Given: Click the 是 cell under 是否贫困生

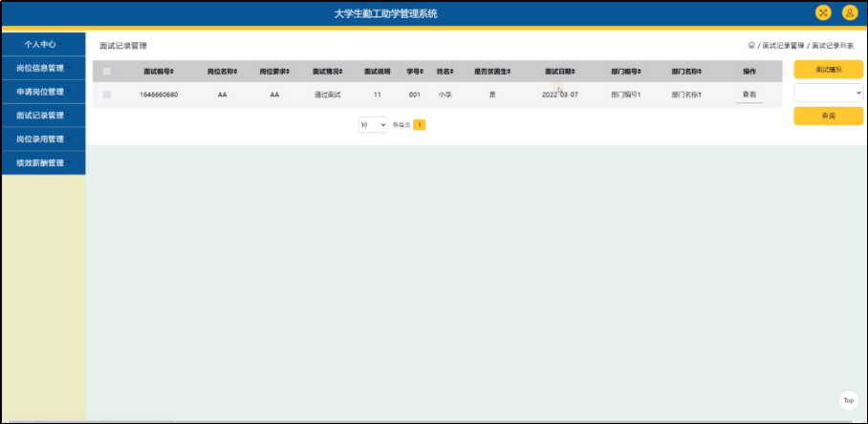Looking at the screenshot, I should coord(492,95).
